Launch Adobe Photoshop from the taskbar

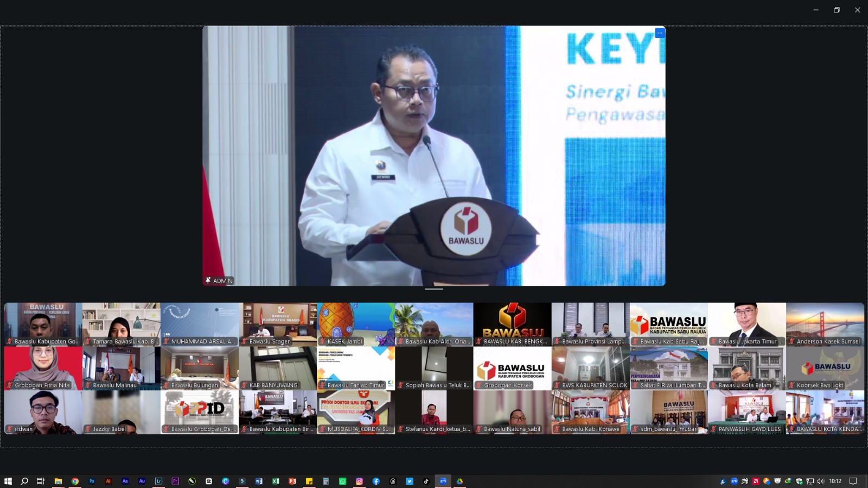point(92,481)
